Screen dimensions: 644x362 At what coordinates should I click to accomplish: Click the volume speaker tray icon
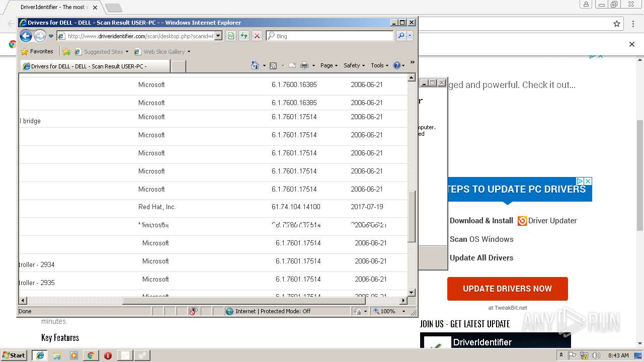(x=596, y=355)
